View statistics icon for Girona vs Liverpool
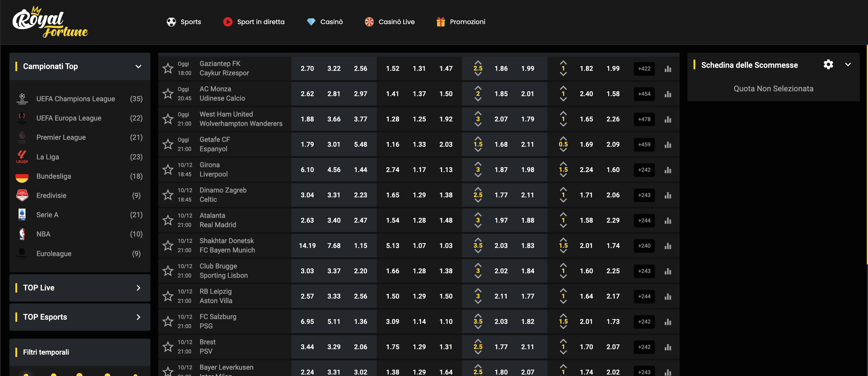The height and width of the screenshot is (376, 868). pos(668,170)
